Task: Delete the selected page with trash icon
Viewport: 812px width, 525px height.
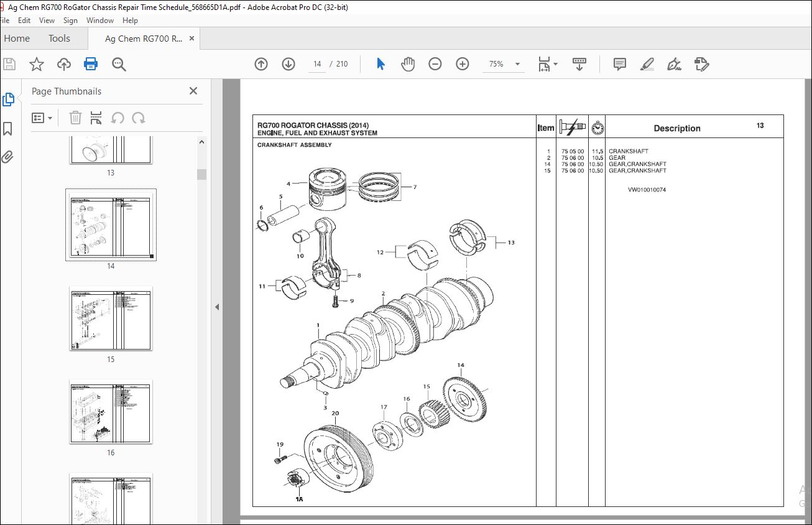Action: [x=75, y=118]
